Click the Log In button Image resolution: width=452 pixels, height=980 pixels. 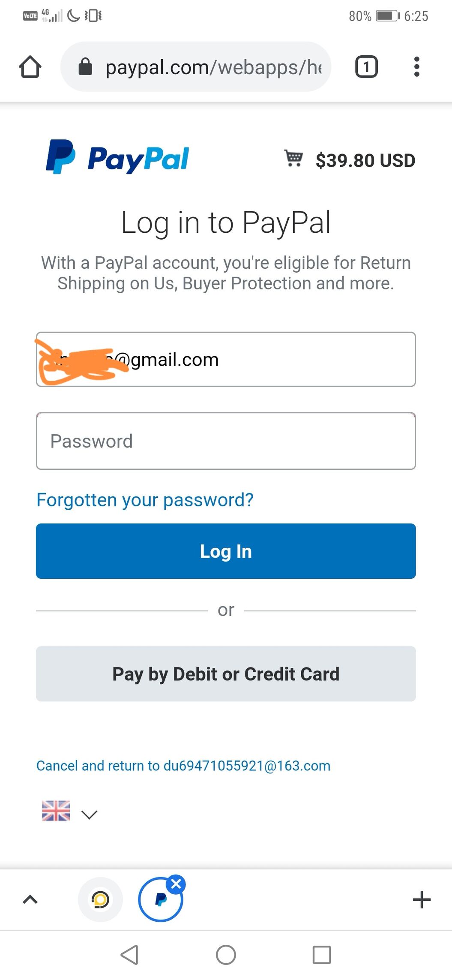click(x=226, y=551)
